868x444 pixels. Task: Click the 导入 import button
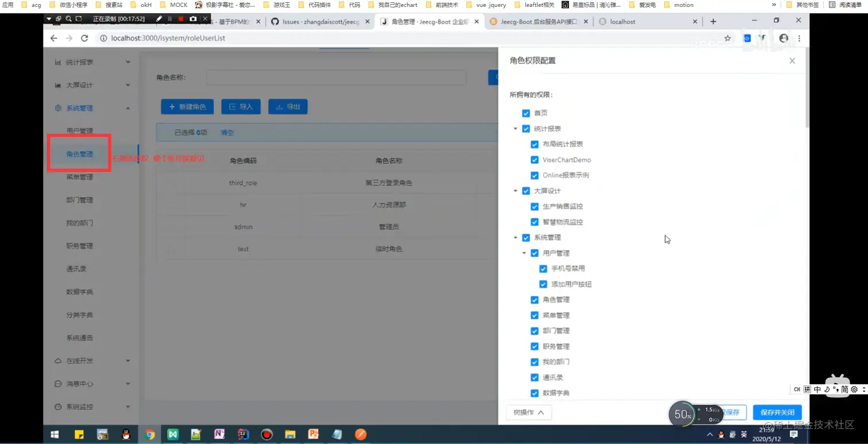pyautogui.click(x=241, y=106)
